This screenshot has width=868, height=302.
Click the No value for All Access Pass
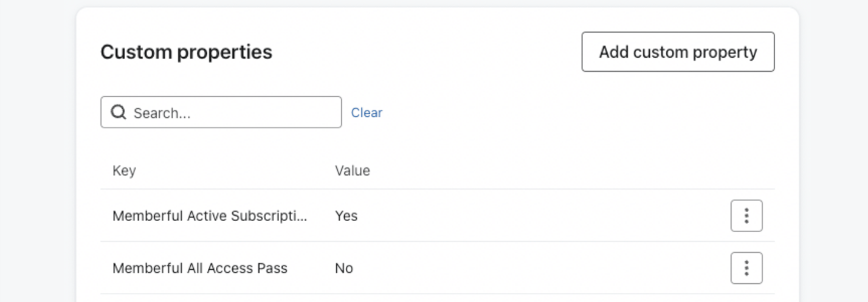343,268
